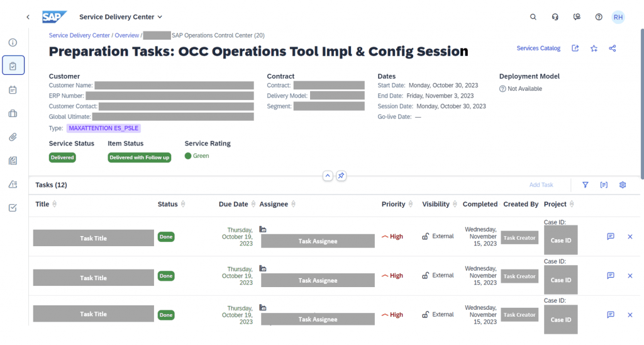The image size is (644, 345).
Task: Open the SAP Operations Control Center (20) breadcrumb
Action: click(218, 35)
